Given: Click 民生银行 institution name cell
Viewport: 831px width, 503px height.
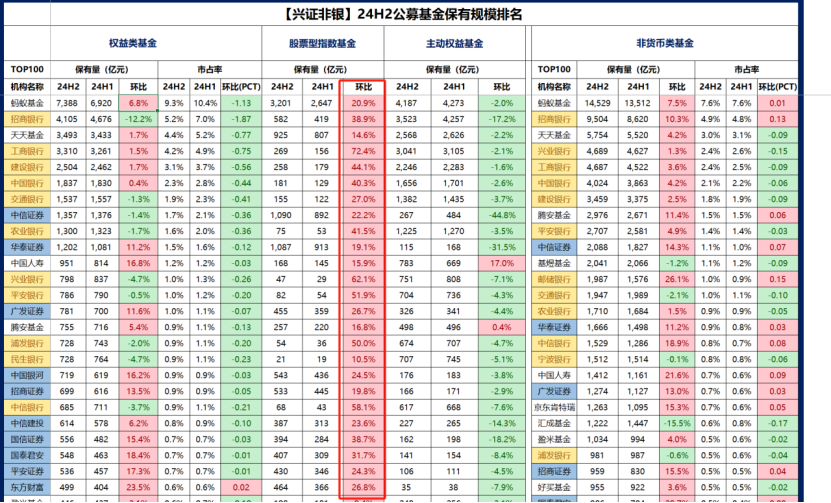Looking at the screenshot, I should [x=27, y=359].
